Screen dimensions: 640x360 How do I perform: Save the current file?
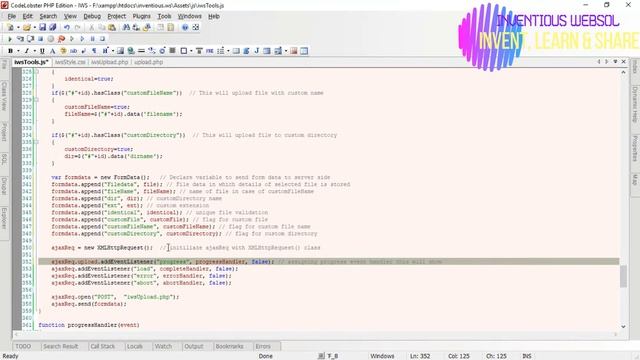click(42, 27)
